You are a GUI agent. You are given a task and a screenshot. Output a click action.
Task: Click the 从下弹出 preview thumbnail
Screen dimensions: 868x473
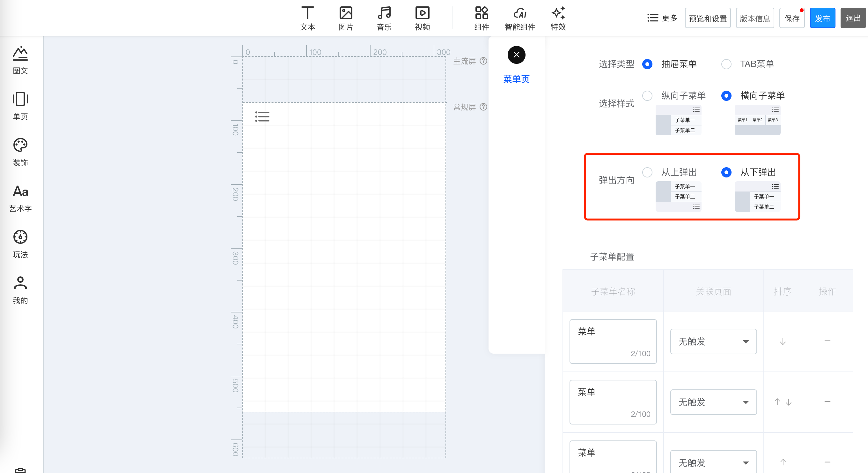click(757, 197)
